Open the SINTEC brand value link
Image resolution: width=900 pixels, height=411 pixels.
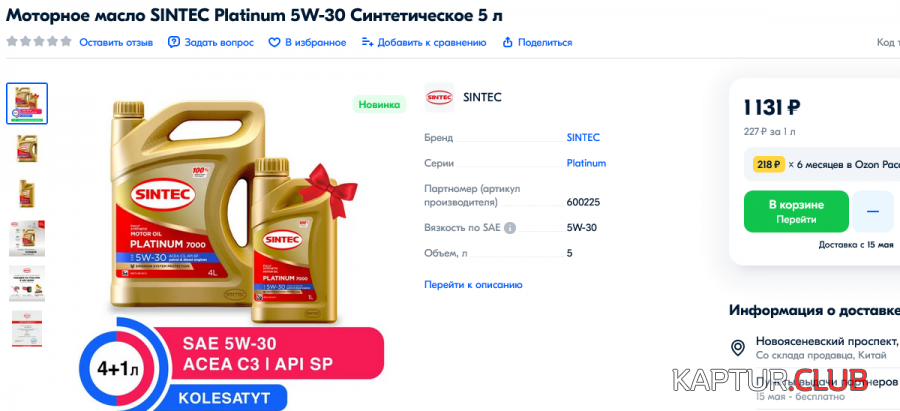tap(583, 138)
